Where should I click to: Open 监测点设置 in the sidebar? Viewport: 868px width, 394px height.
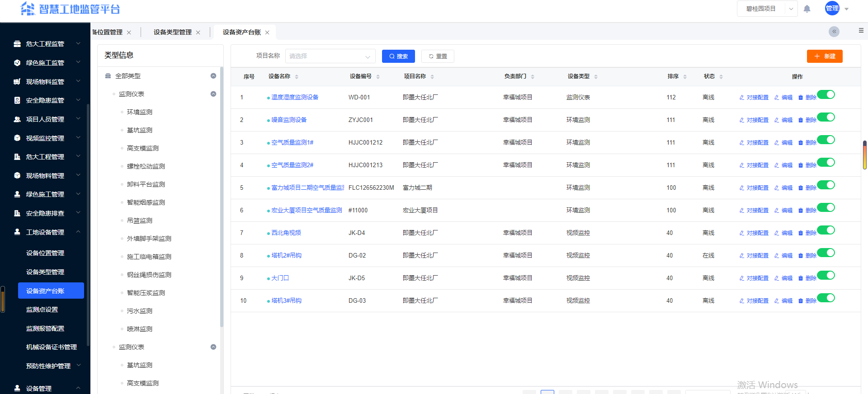[42, 310]
